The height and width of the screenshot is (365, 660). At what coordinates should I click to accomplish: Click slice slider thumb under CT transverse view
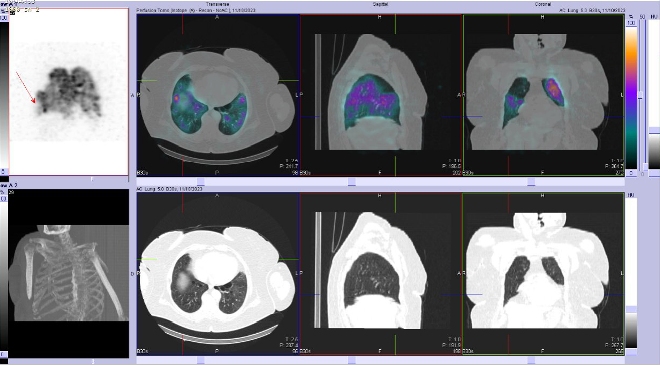201,360
